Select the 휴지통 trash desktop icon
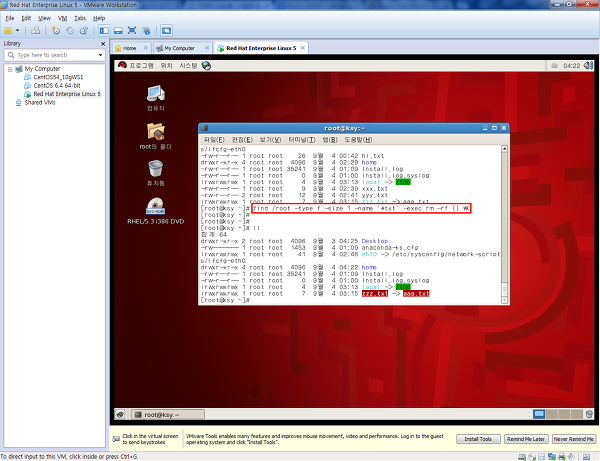 pyautogui.click(x=155, y=173)
